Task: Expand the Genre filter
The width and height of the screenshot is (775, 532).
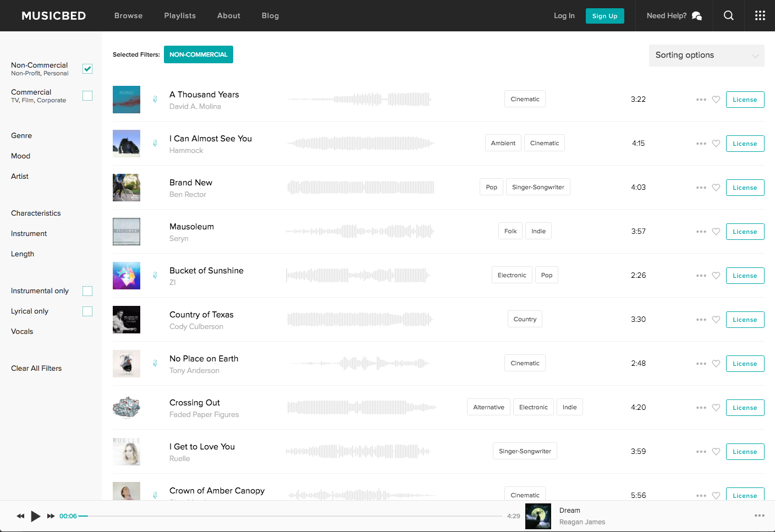Action: (21, 136)
